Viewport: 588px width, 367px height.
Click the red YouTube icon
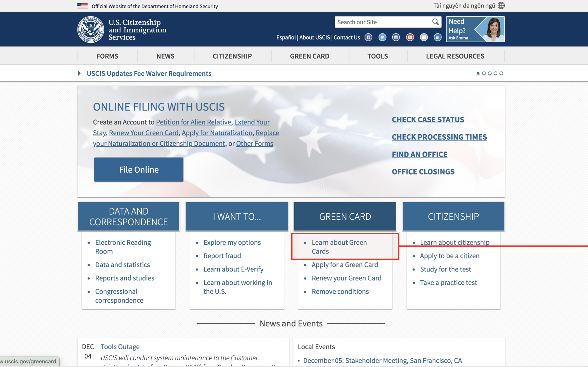click(410, 37)
